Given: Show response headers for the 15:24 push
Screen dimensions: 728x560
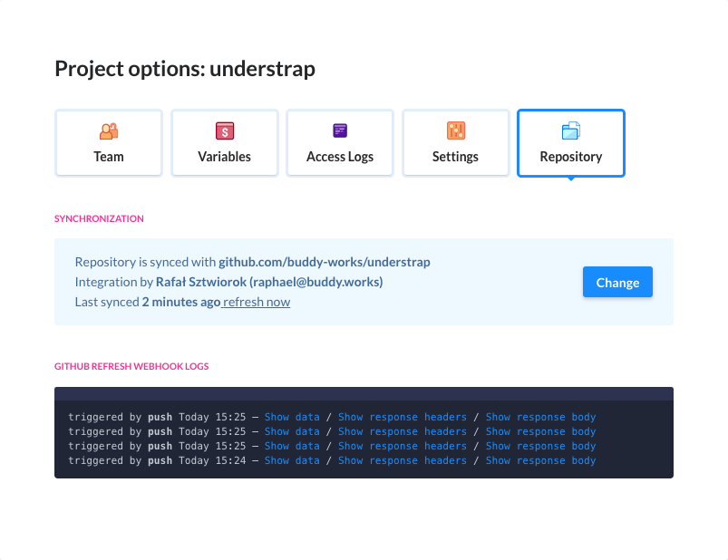Looking at the screenshot, I should [x=402, y=460].
